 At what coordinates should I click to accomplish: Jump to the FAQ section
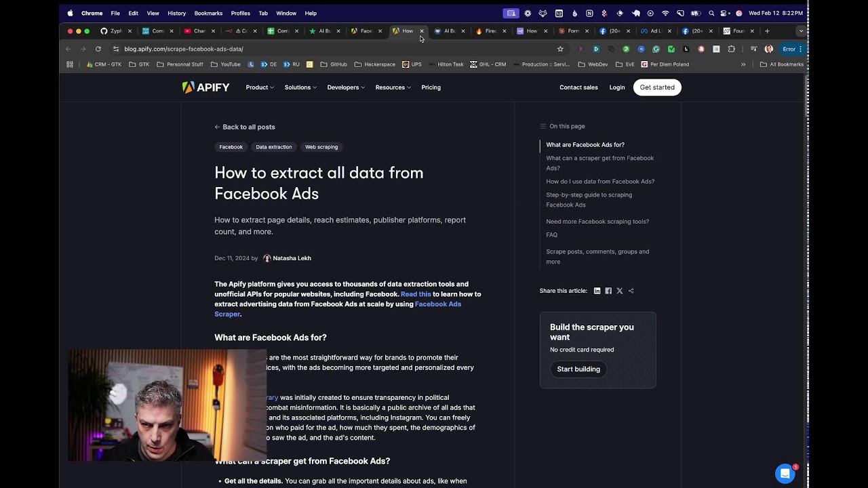(x=552, y=235)
